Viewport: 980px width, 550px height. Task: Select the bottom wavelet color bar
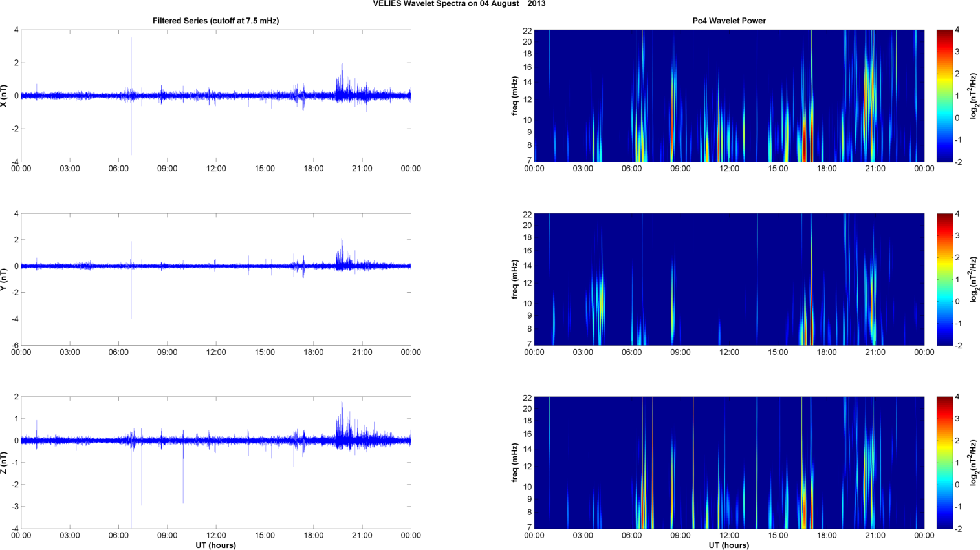(x=944, y=463)
